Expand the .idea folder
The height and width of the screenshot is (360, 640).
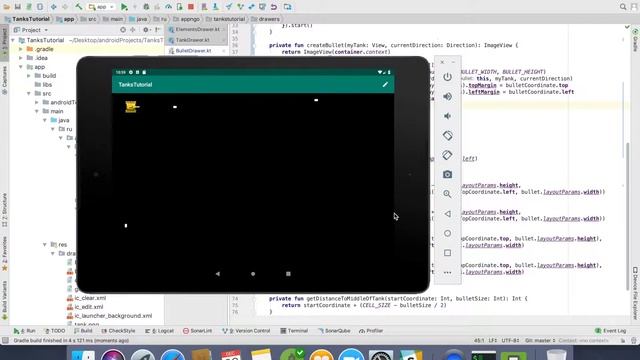click(21, 58)
